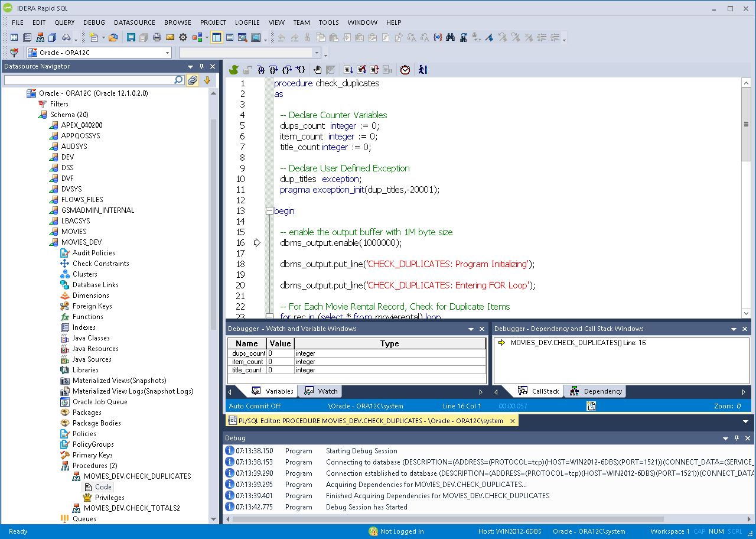Image resolution: width=756 pixels, height=539 pixels.
Task: Toggle the highlighted panel layout button in toolbar
Action: [x=217, y=37]
